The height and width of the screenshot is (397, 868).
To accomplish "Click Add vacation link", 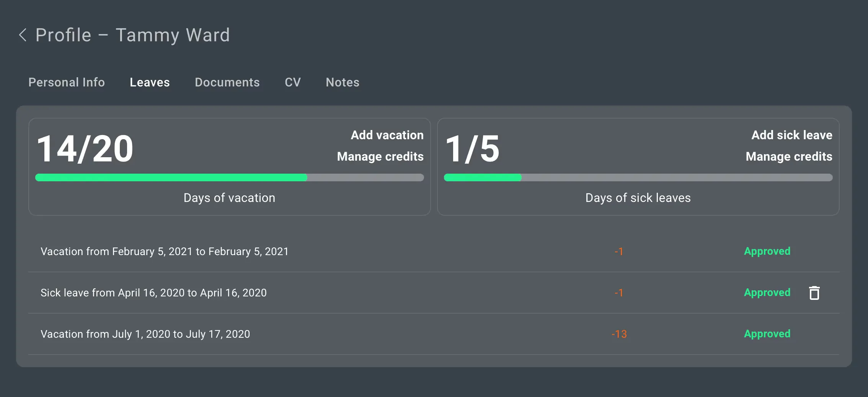I will click(387, 135).
